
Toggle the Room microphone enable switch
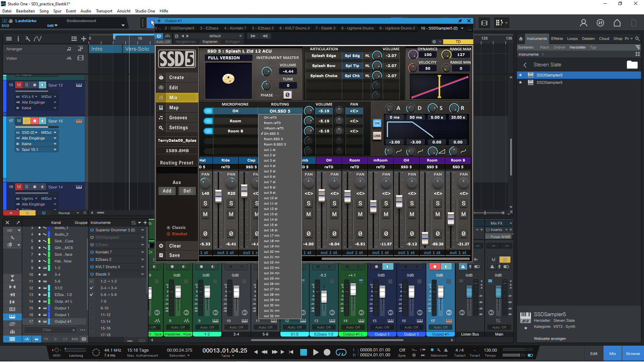tap(208, 121)
